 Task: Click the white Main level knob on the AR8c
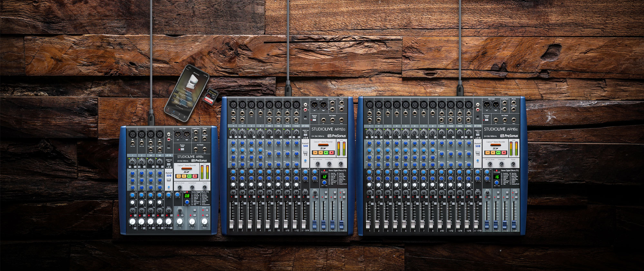point(204,221)
